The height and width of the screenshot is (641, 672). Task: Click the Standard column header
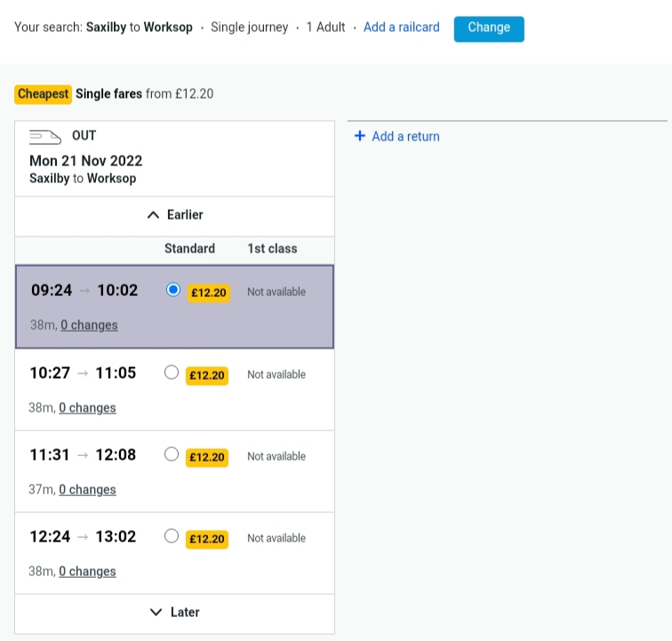(x=190, y=249)
